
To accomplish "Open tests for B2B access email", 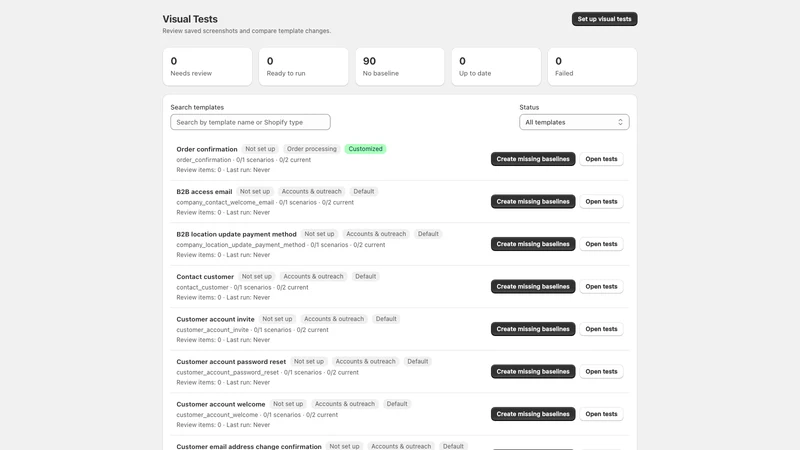I will click(x=601, y=202).
